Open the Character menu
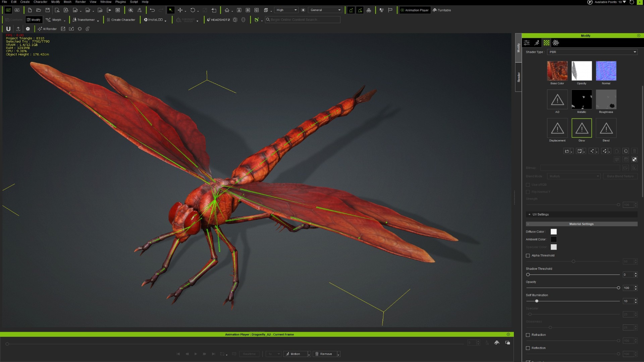644x362 pixels. [x=40, y=2]
